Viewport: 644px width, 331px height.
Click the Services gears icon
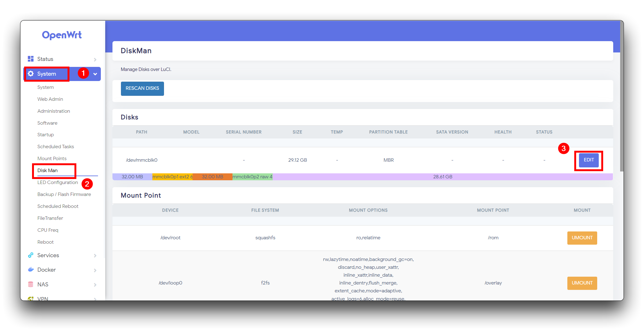(30, 255)
